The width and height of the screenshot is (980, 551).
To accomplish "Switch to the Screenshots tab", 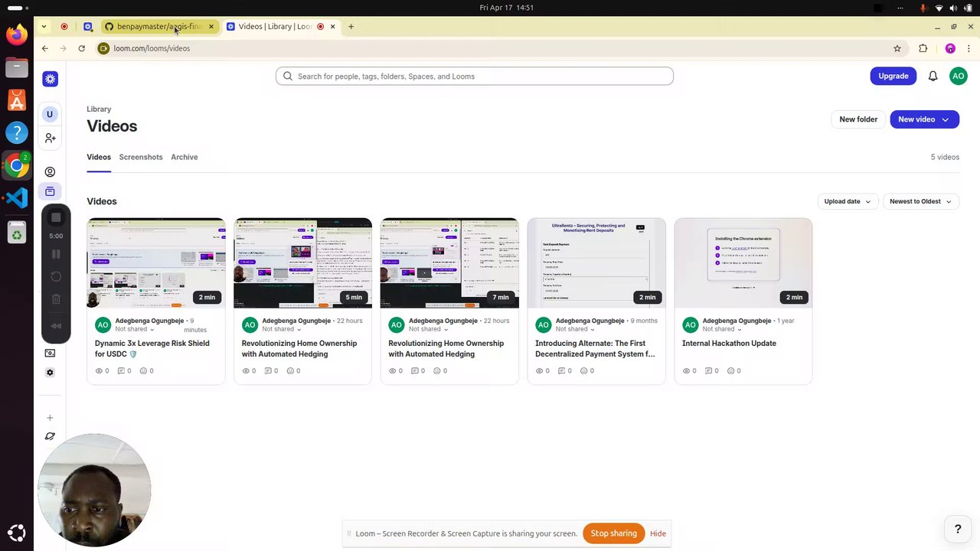I will [141, 157].
